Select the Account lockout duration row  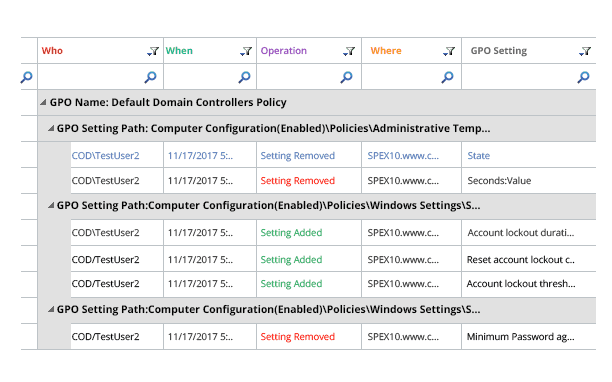333,233
